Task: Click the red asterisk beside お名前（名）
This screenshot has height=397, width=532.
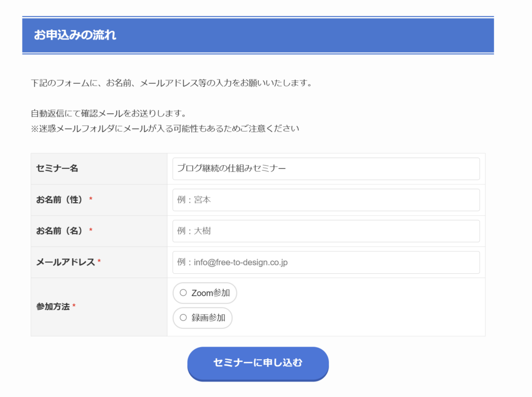Action: point(91,231)
